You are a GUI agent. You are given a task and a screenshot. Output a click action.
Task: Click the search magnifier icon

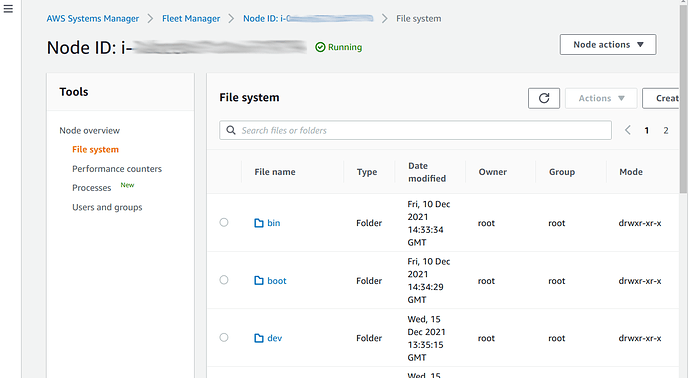click(231, 130)
